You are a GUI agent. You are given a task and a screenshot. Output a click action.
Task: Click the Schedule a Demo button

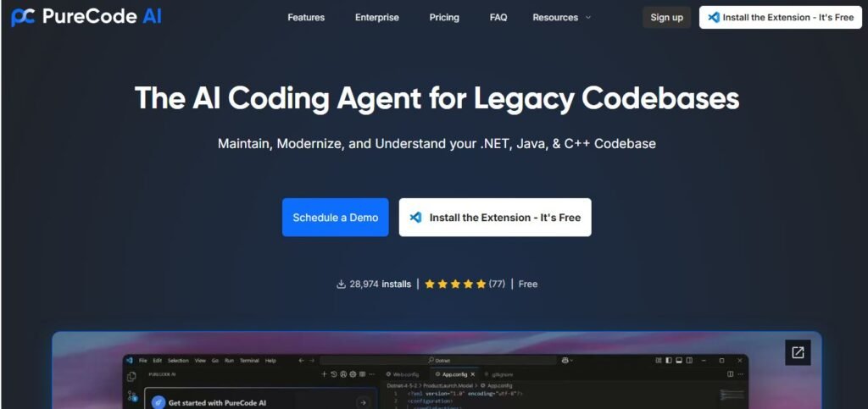(336, 218)
